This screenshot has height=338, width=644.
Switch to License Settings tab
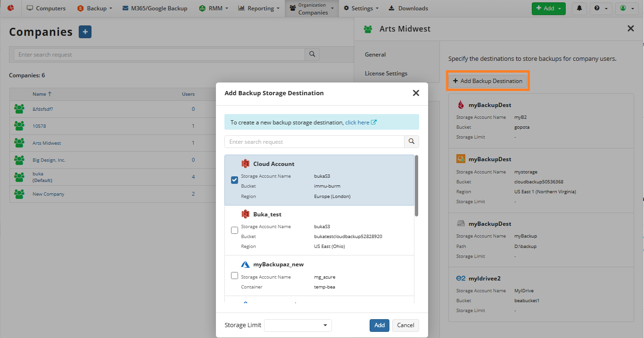coord(386,74)
